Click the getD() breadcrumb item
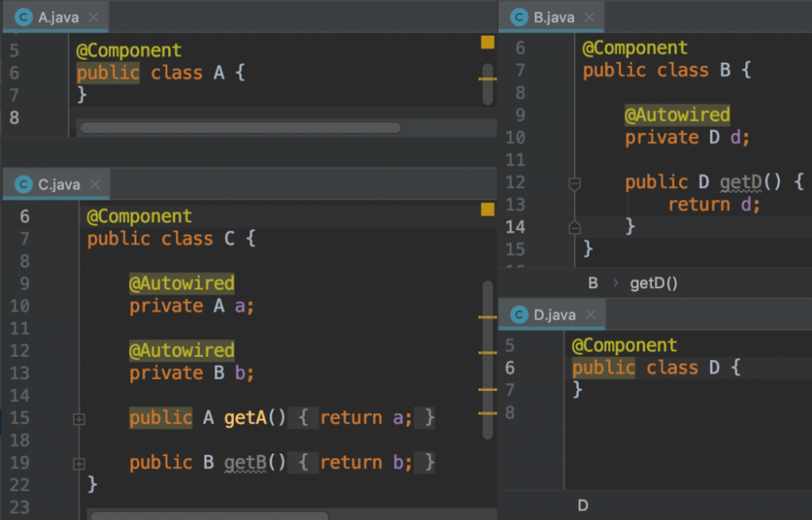This screenshot has width=812, height=520. click(x=654, y=283)
